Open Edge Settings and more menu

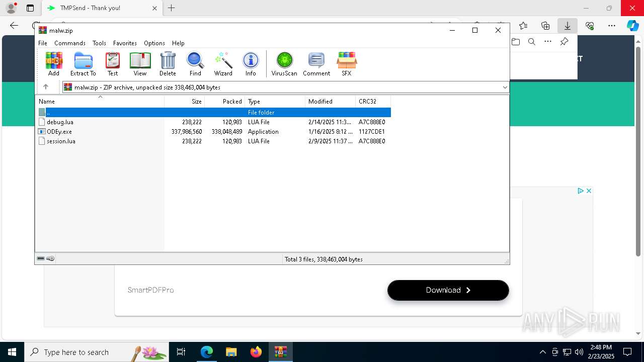[612, 26]
